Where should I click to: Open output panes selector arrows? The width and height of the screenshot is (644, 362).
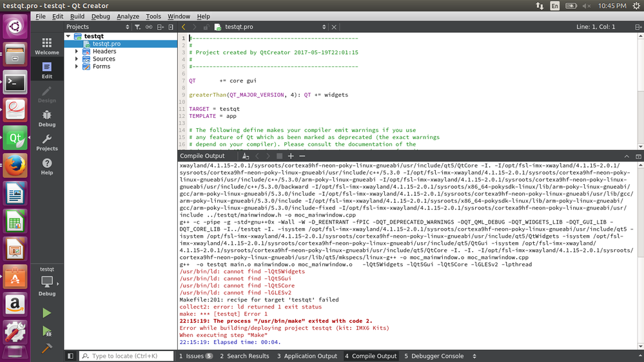pos(474,356)
